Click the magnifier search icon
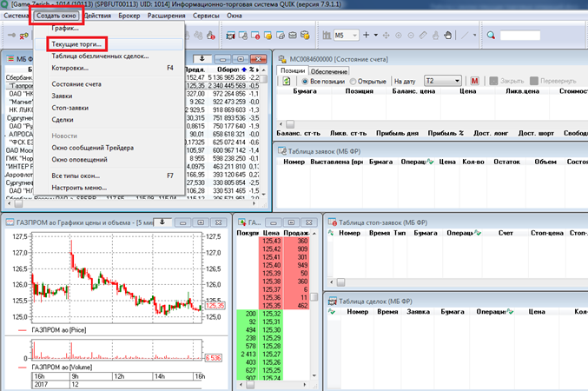The height and width of the screenshot is (391, 588). (x=491, y=36)
